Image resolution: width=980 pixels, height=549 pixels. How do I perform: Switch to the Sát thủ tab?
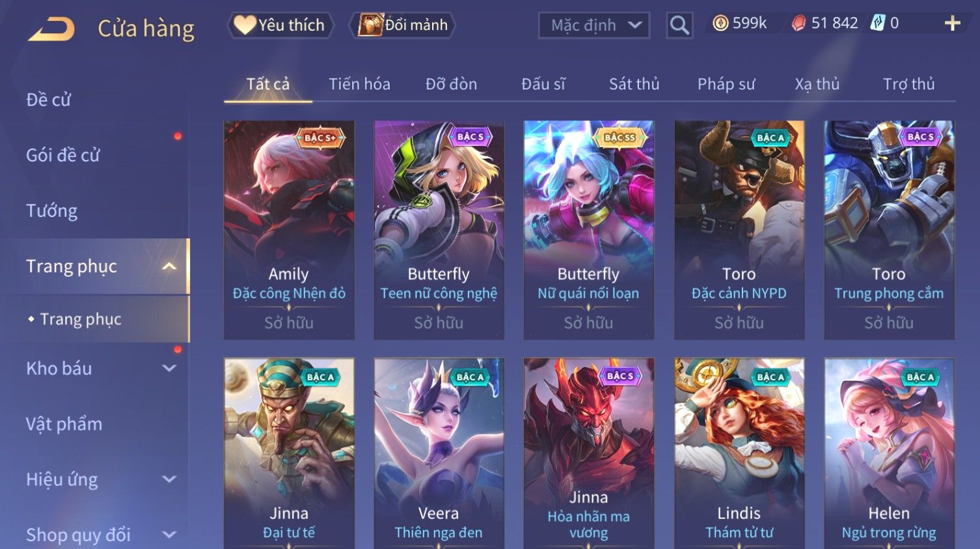tap(634, 84)
